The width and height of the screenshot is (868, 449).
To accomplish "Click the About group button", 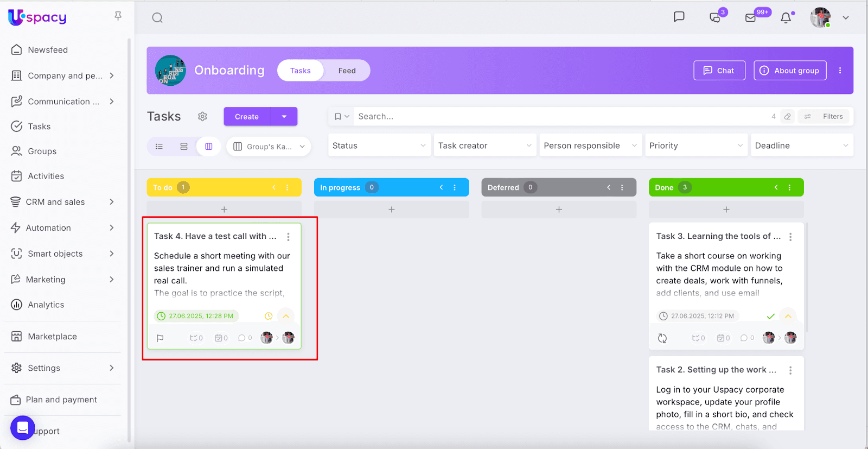I will tap(790, 71).
